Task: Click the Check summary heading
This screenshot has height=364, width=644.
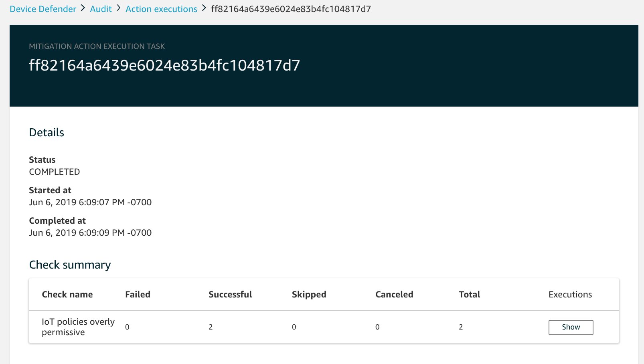Action: click(x=70, y=265)
